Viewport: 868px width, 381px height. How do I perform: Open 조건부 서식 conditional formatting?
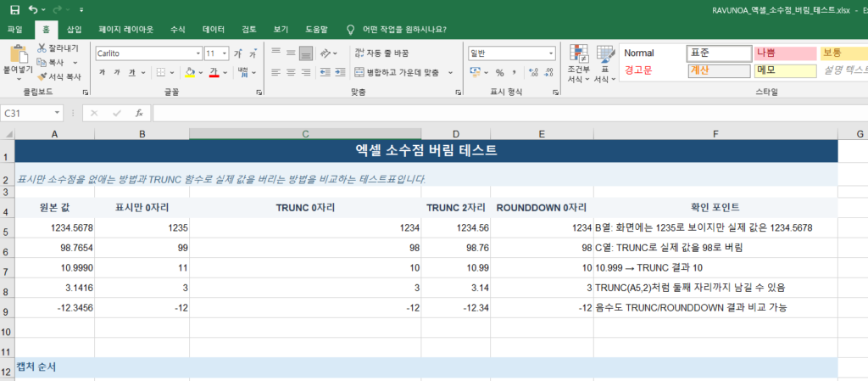click(579, 64)
